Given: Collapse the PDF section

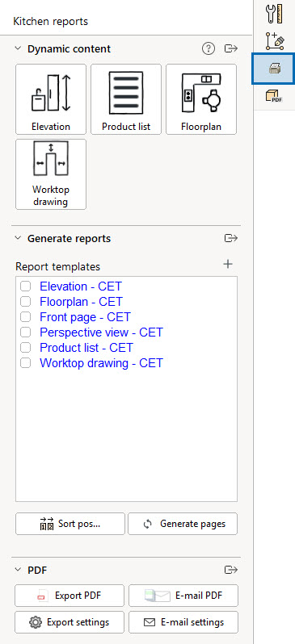Looking at the screenshot, I should click(18, 570).
